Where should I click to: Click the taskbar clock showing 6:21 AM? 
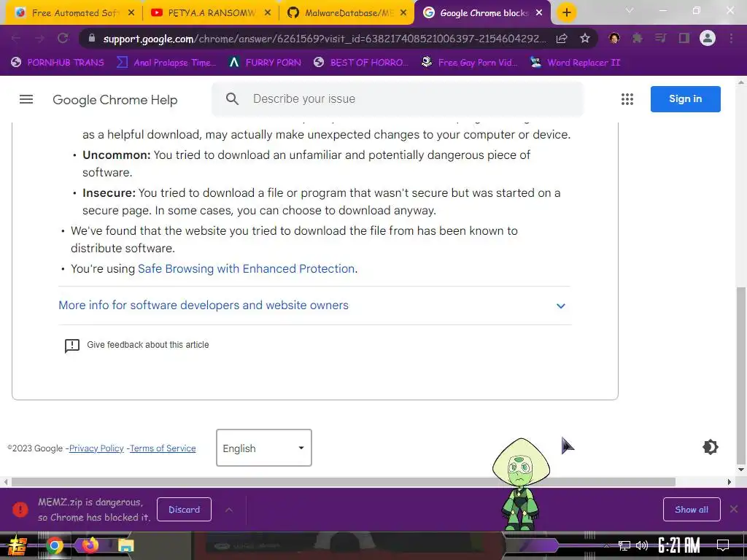[x=679, y=545]
